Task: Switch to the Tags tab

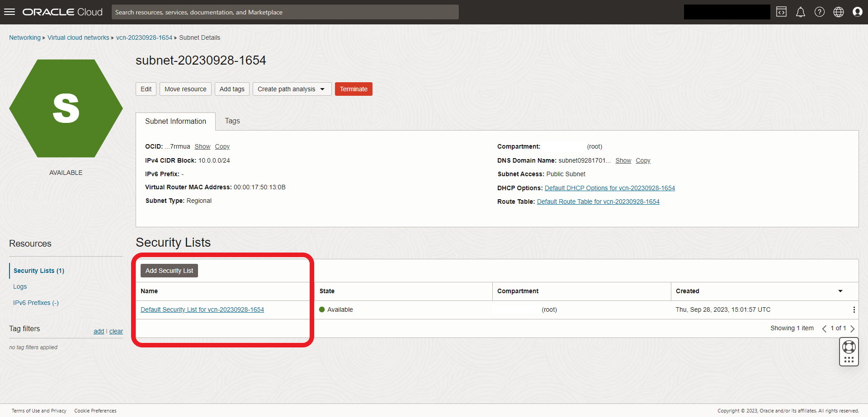Action: (232, 121)
